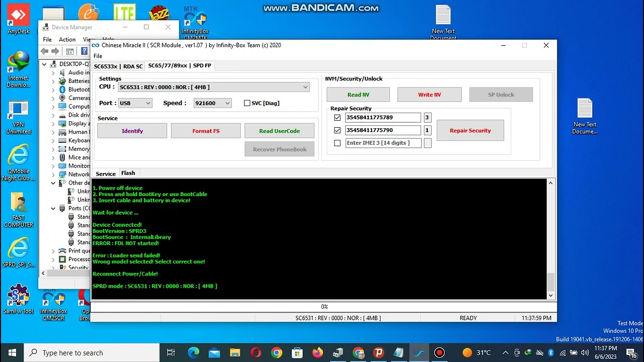Viewport: 644px width, 362px height.
Task: Click the Bandicam record icon on the taskbar
Action: click(x=439, y=352)
